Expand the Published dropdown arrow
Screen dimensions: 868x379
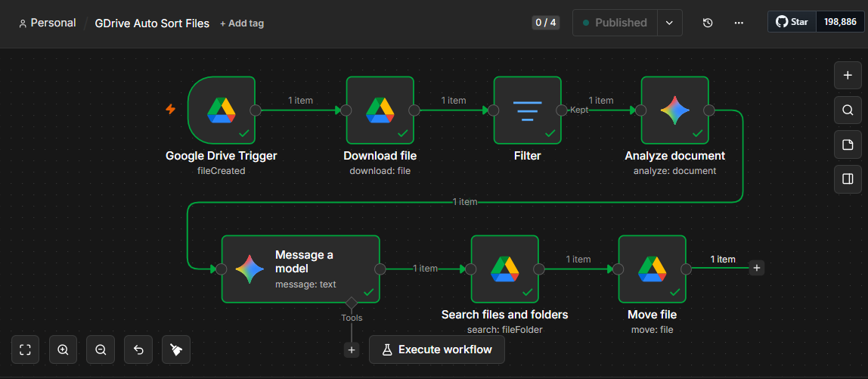pyautogui.click(x=669, y=23)
